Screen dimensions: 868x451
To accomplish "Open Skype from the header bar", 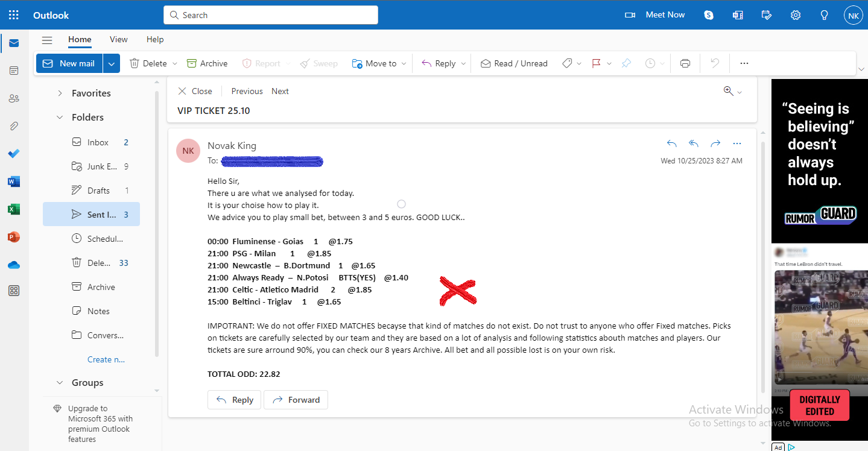I will tap(709, 15).
